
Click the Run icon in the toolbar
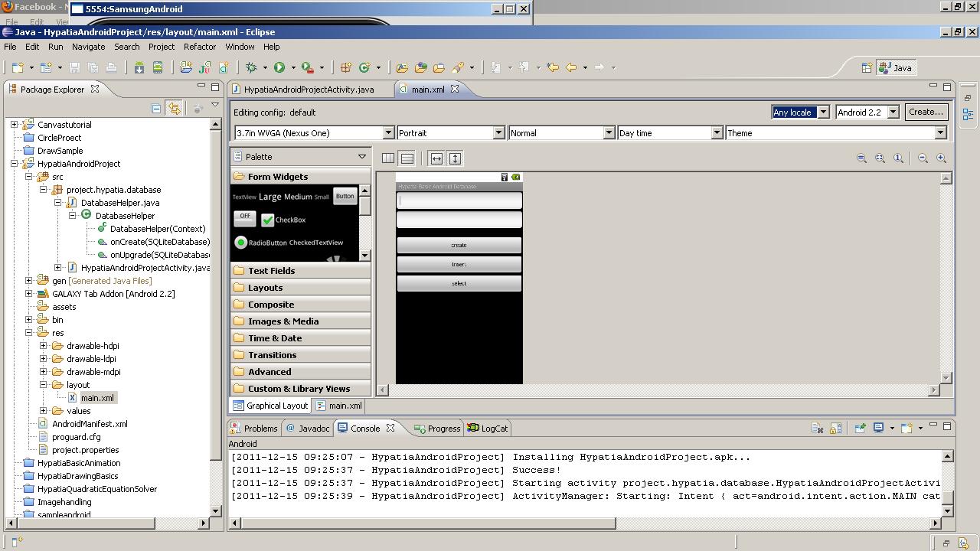278,68
